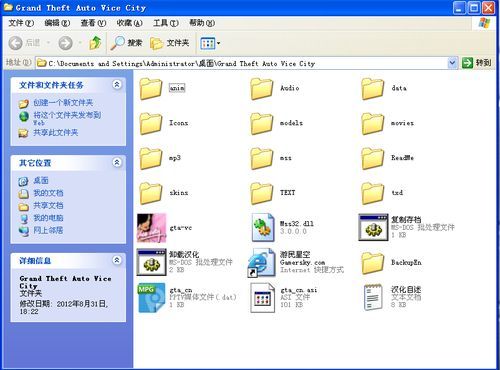Expand the address bar dropdown
The height and width of the screenshot is (370, 500).
452,63
